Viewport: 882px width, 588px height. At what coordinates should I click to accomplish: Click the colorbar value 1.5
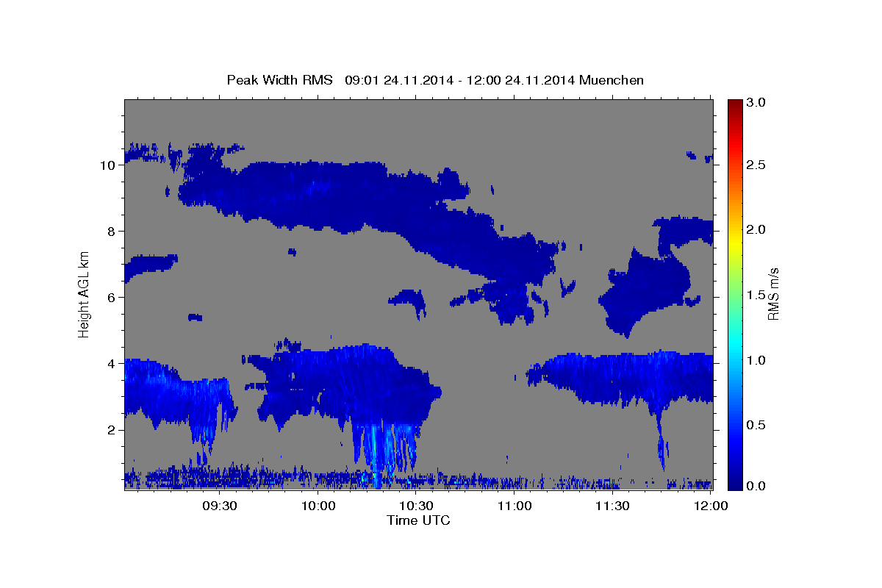pos(756,295)
